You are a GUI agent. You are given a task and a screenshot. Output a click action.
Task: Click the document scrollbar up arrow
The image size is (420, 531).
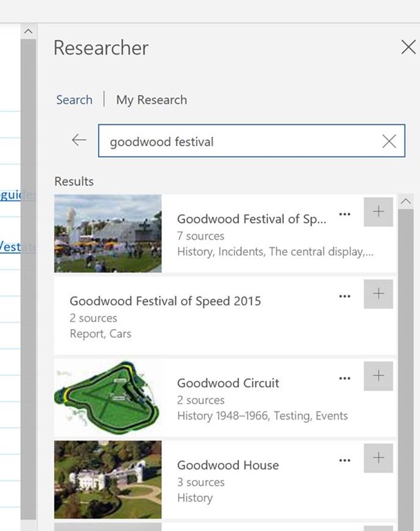[x=28, y=32]
